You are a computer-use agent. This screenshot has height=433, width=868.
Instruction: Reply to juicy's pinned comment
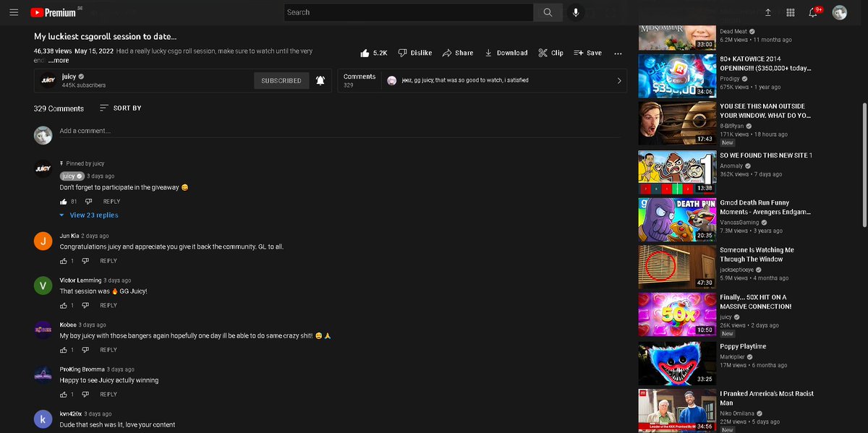[x=111, y=202]
